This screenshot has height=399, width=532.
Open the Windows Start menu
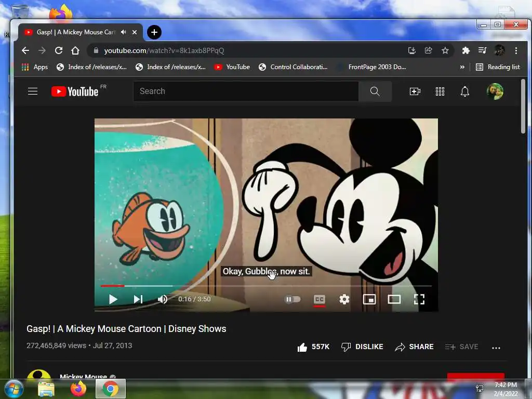click(x=14, y=389)
